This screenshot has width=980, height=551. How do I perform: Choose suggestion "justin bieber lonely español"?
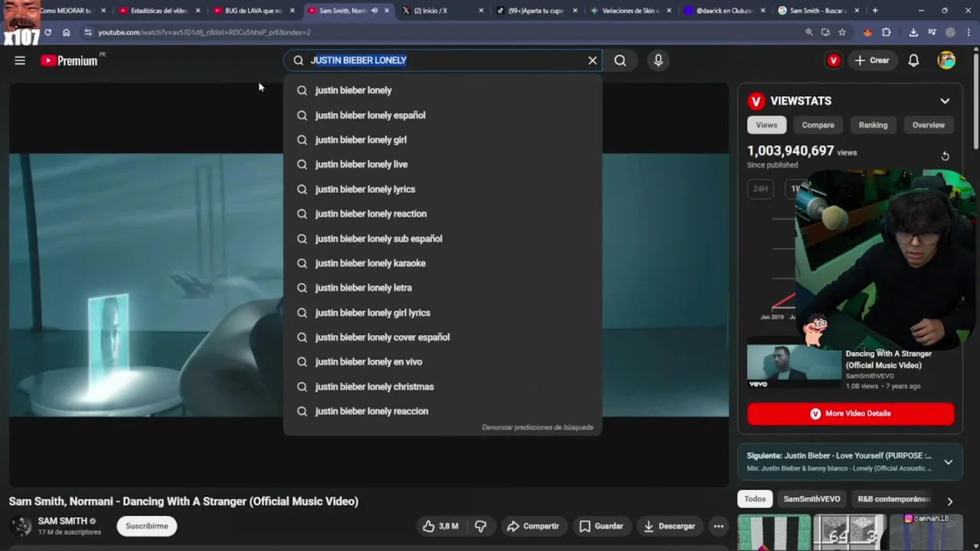pyautogui.click(x=443, y=115)
